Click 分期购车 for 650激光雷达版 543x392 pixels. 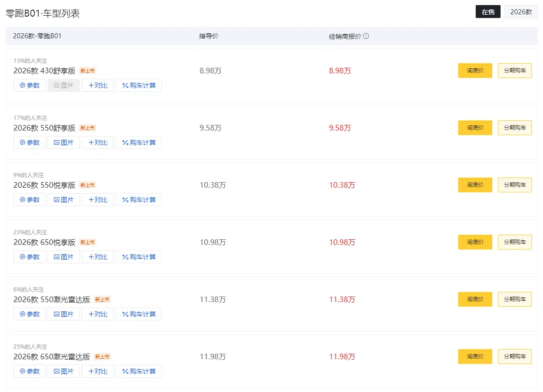pyautogui.click(x=514, y=356)
